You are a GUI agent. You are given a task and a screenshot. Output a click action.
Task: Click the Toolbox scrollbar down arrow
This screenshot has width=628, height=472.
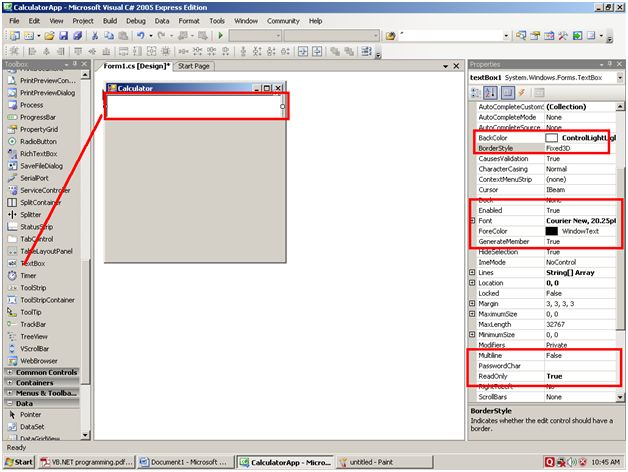tap(85, 435)
